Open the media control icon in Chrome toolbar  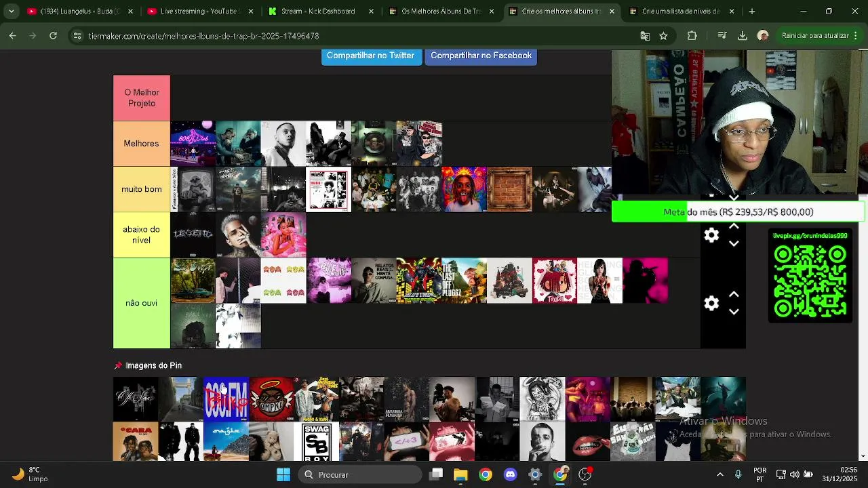coord(722,36)
